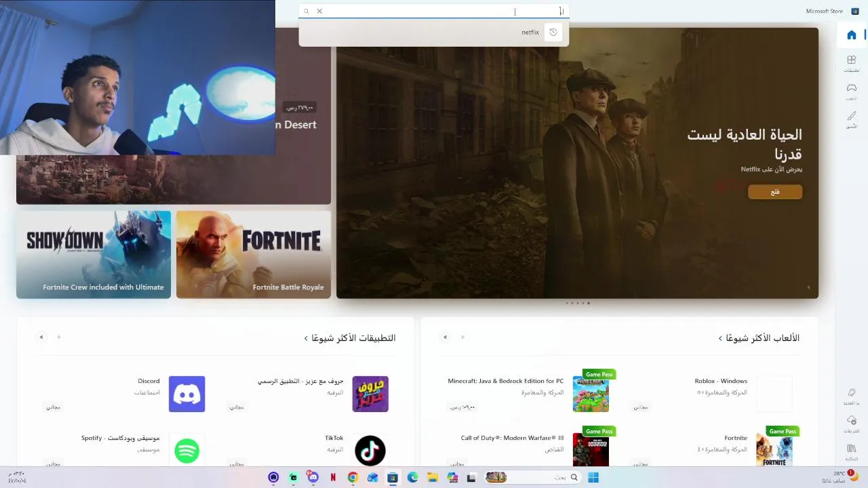
Task: Open Call of Duty Modern Warfare III icon
Action: [x=591, y=451]
